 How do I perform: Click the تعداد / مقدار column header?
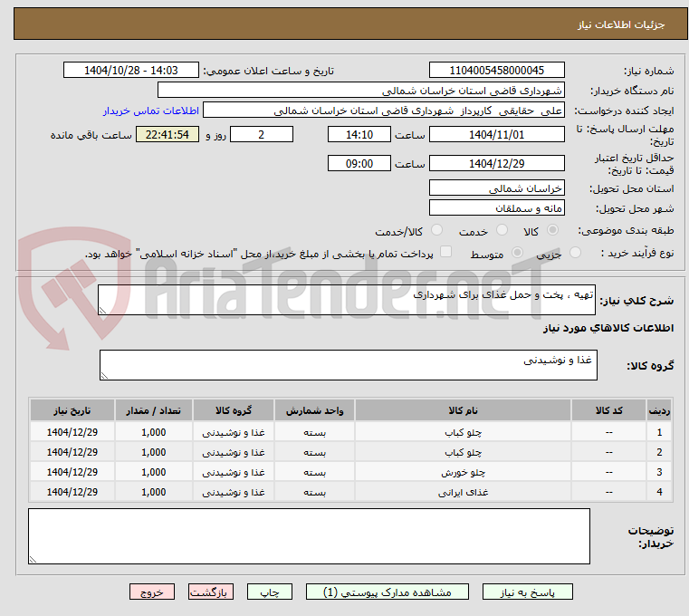(x=153, y=410)
